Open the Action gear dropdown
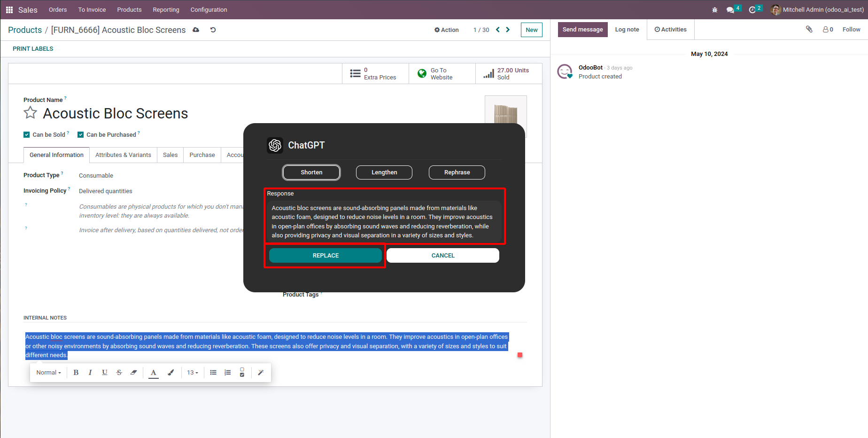 446,30
